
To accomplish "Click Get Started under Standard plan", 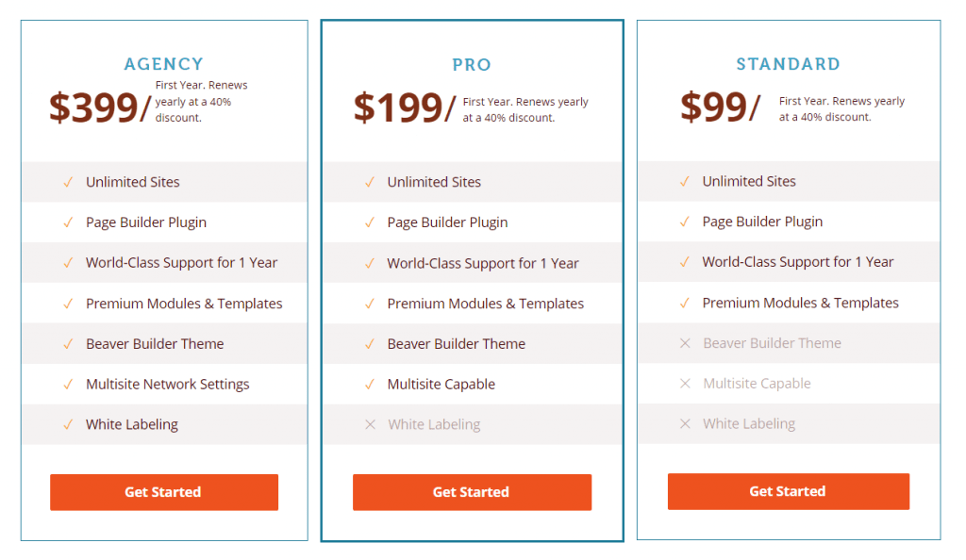I will point(788,491).
